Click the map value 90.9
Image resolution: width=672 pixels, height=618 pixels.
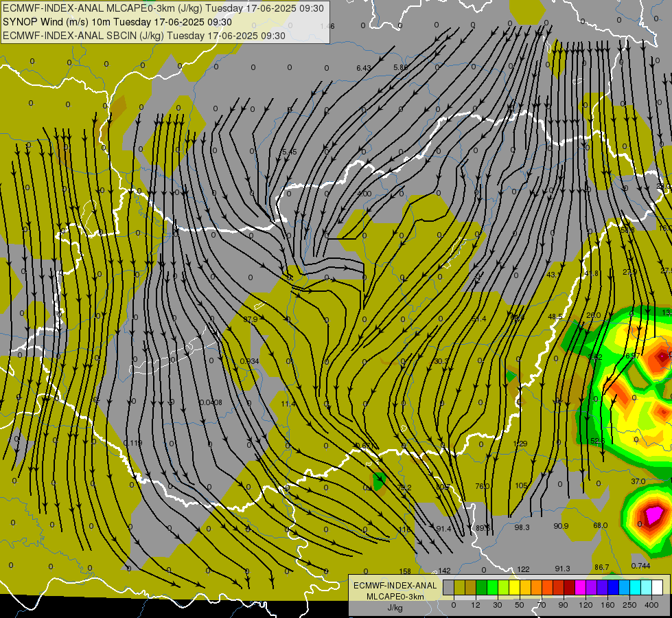[x=561, y=526]
